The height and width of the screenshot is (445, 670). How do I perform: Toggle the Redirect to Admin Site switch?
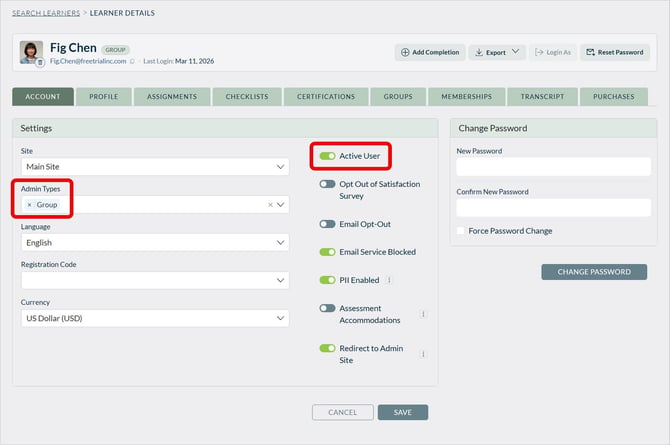(327, 348)
